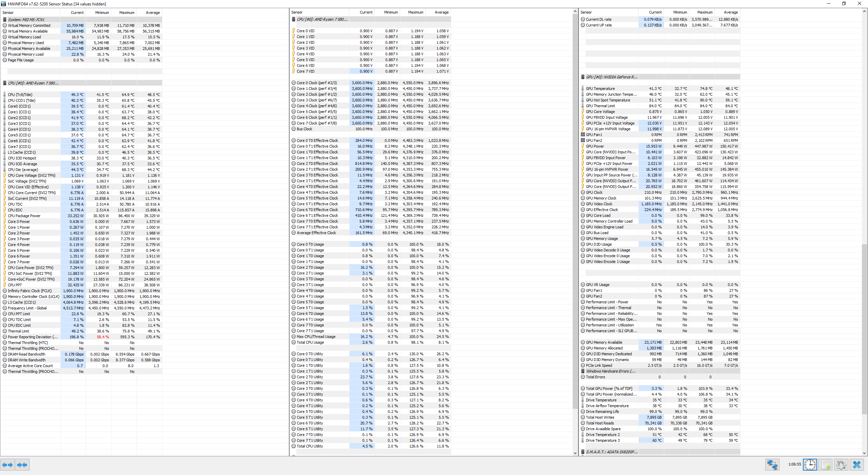Click the HWiNFO64 title bar app icon
868x475 pixels.
[x=3, y=4]
